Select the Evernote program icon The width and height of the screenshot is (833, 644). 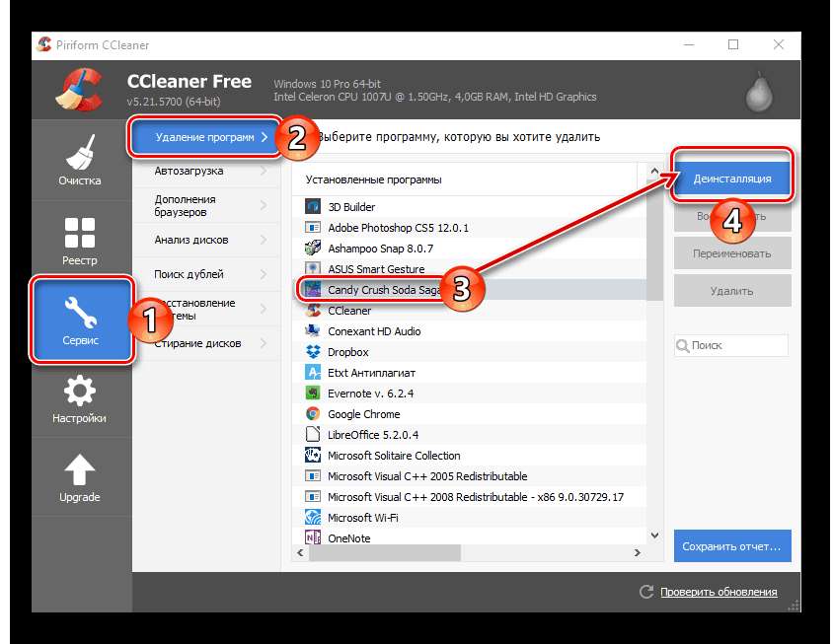[x=313, y=394]
